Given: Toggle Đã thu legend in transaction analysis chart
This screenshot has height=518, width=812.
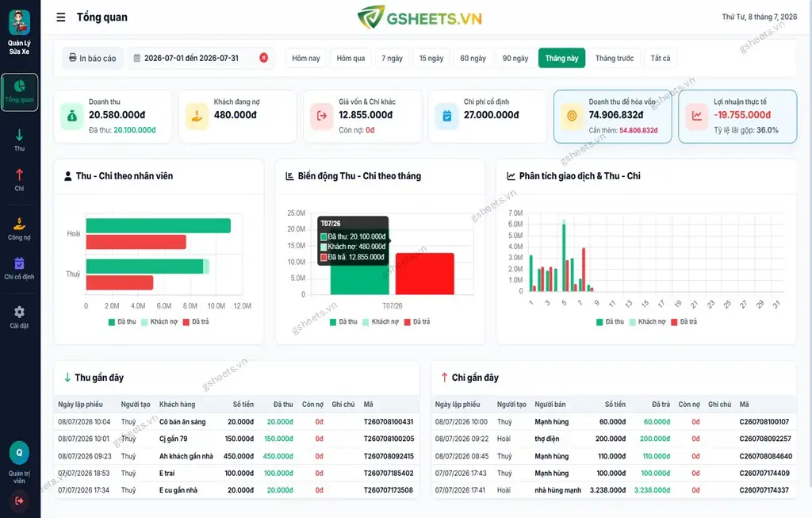Looking at the screenshot, I should pyautogui.click(x=611, y=322).
